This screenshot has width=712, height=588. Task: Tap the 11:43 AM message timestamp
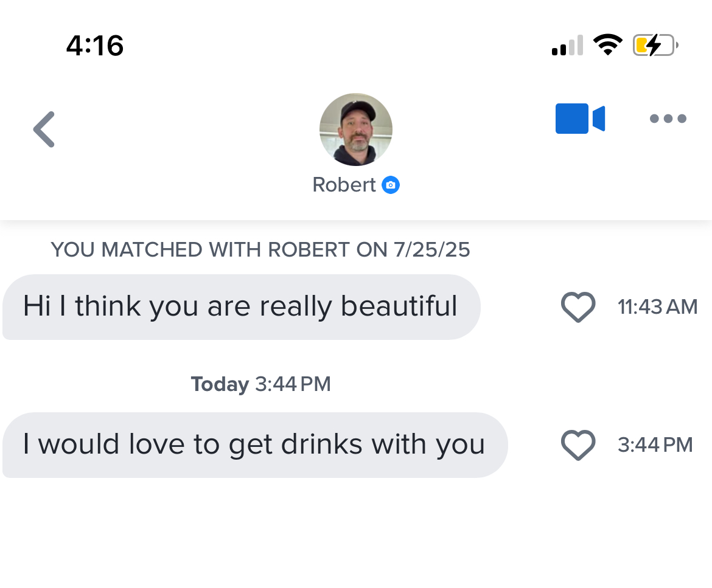click(x=657, y=307)
